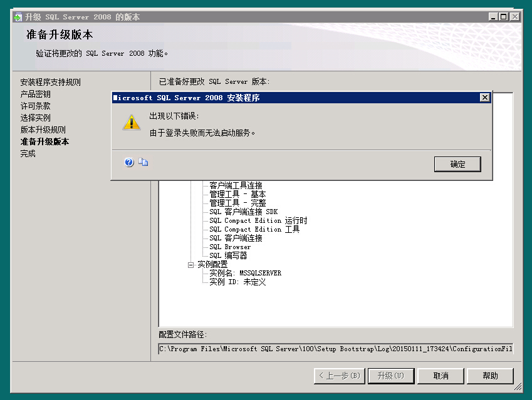Click 产品密钥 step in sidebar
Screen dimensions: 532x400
[35, 94]
